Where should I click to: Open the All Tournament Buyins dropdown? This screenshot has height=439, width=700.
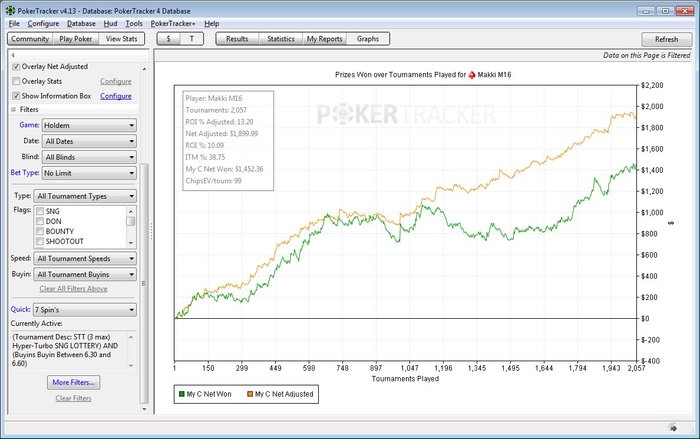(85, 275)
